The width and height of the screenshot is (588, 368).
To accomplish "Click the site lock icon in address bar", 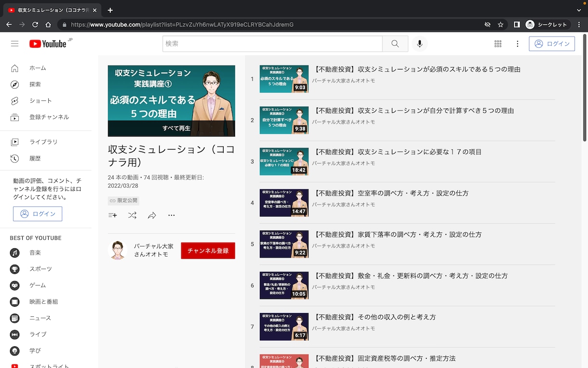I will tap(64, 25).
